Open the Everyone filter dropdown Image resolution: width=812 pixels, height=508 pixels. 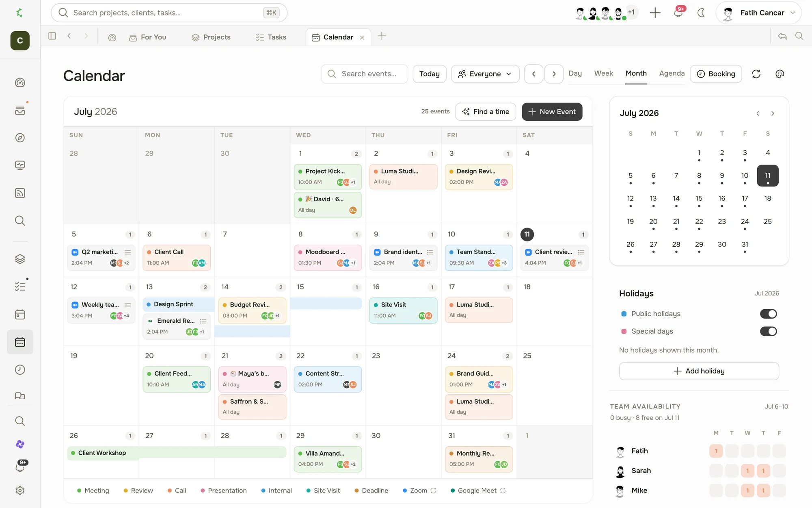tap(485, 74)
